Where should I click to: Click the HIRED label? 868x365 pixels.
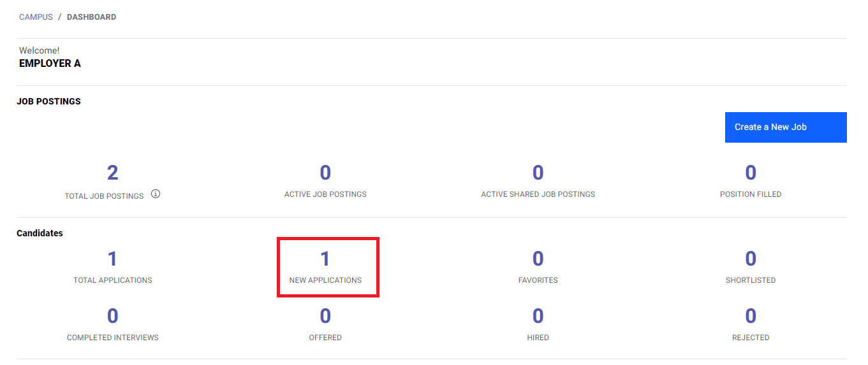[538, 338]
